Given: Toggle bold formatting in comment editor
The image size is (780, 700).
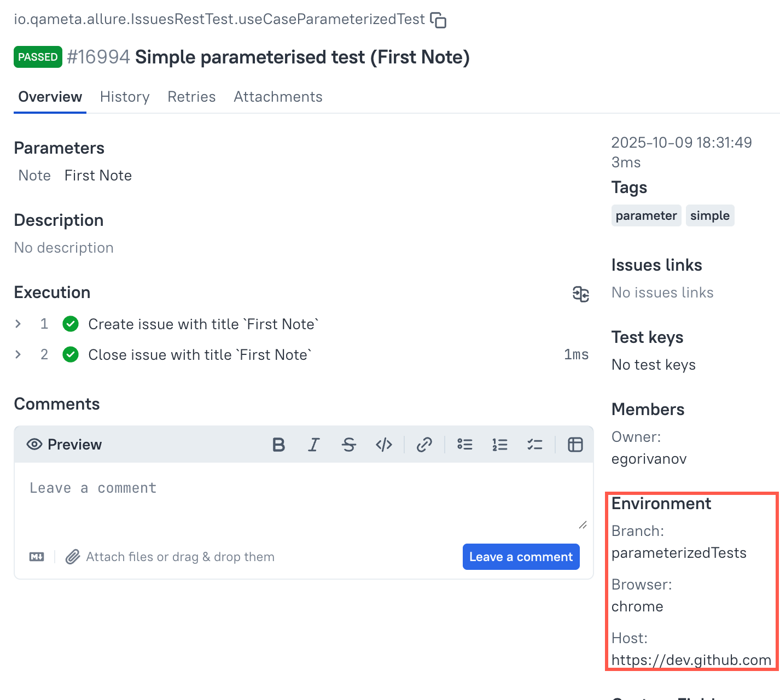Looking at the screenshot, I should [x=278, y=445].
